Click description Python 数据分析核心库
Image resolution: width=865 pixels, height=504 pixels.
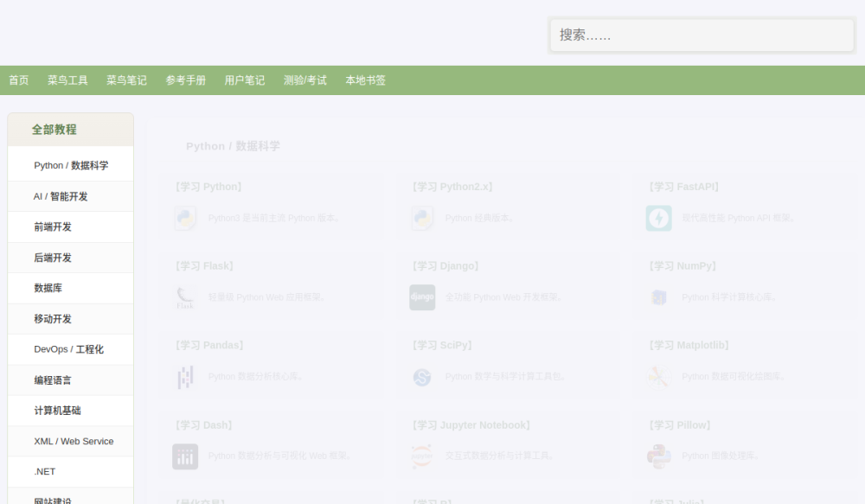click(x=257, y=377)
